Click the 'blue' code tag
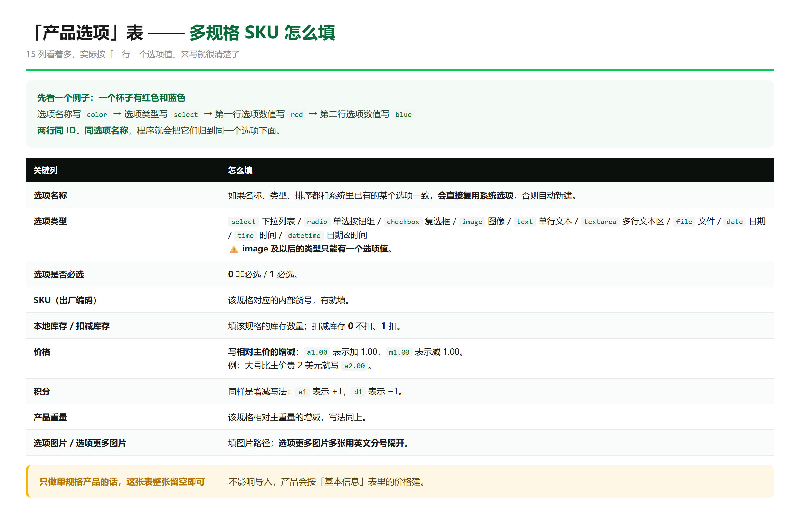800x532 pixels. 403,115
